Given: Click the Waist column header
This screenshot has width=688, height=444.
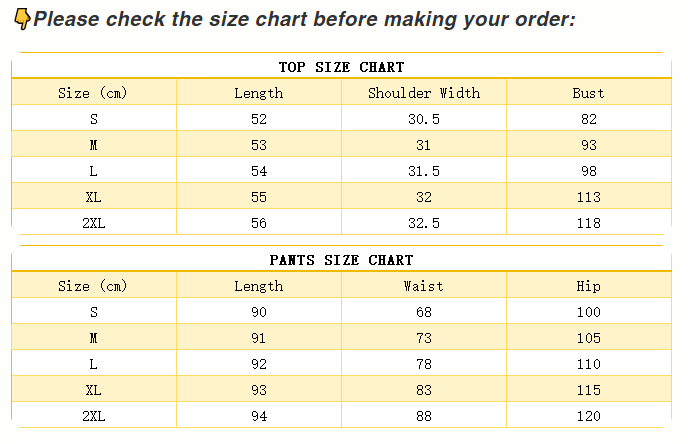Looking at the screenshot, I should click(x=424, y=286).
